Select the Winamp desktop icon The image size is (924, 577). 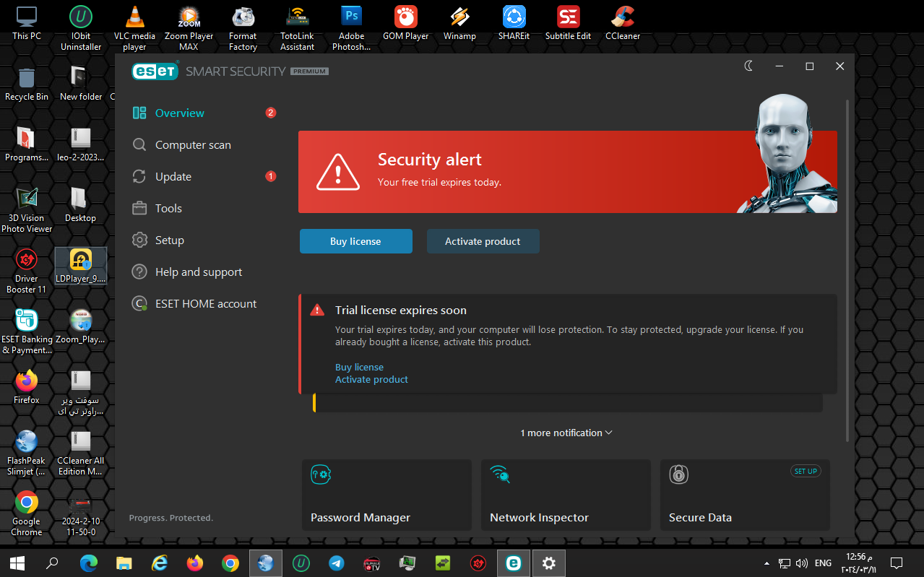[x=459, y=23]
